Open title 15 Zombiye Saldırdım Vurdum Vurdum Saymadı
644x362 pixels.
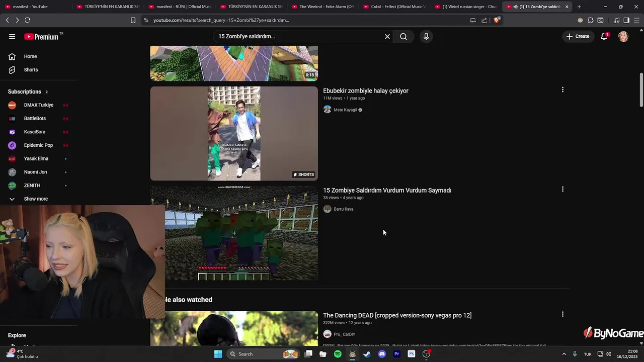click(387, 191)
